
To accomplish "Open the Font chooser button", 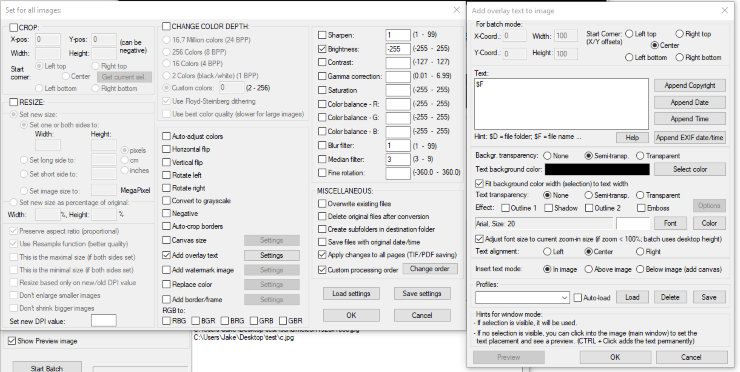I will click(x=670, y=223).
